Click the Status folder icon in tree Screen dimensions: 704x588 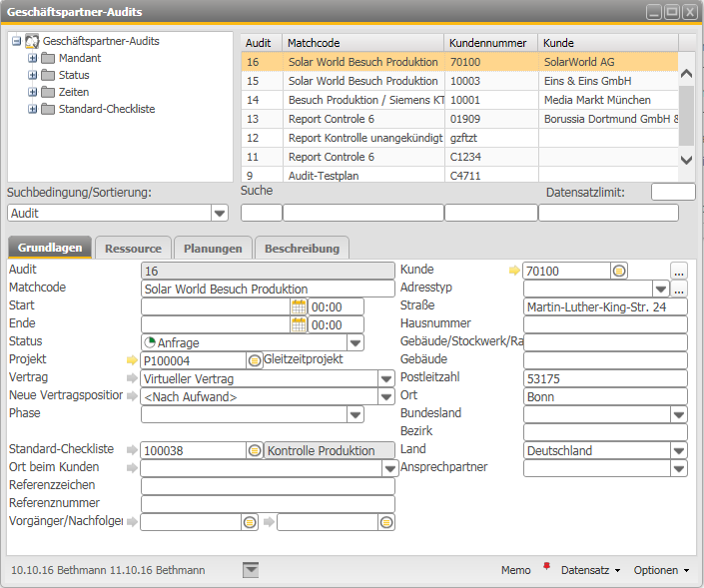48,76
